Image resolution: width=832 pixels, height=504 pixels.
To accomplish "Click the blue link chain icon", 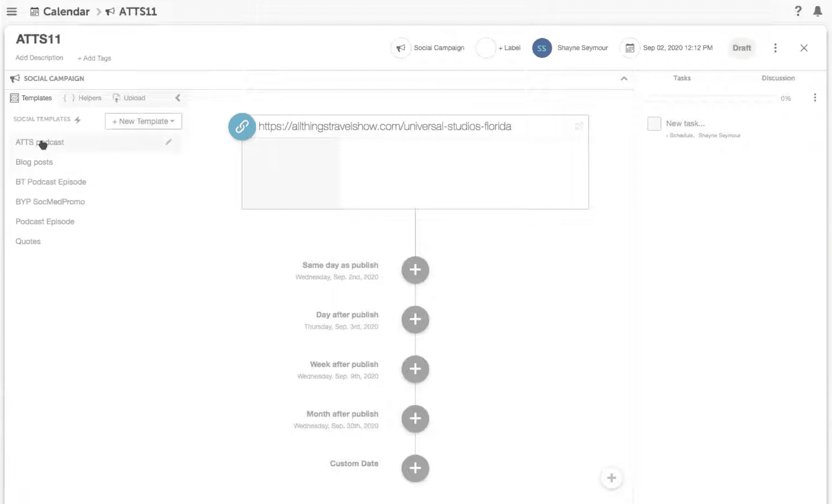I will pos(242,126).
